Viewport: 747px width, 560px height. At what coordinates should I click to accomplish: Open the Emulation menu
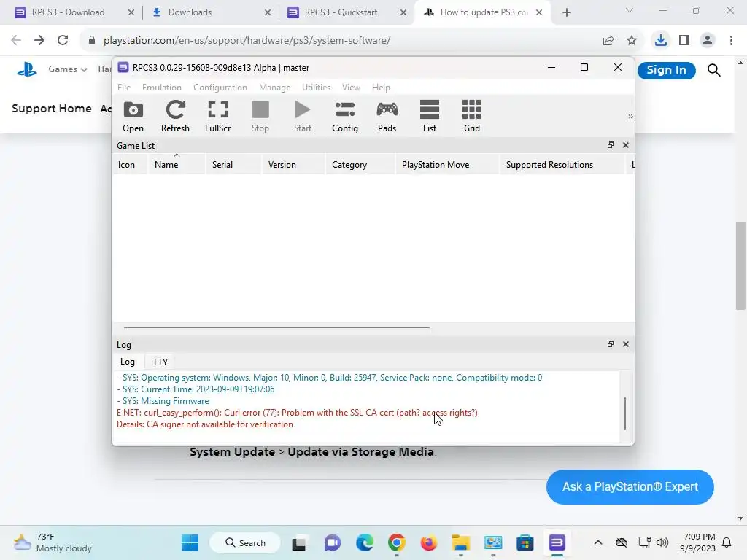point(161,87)
